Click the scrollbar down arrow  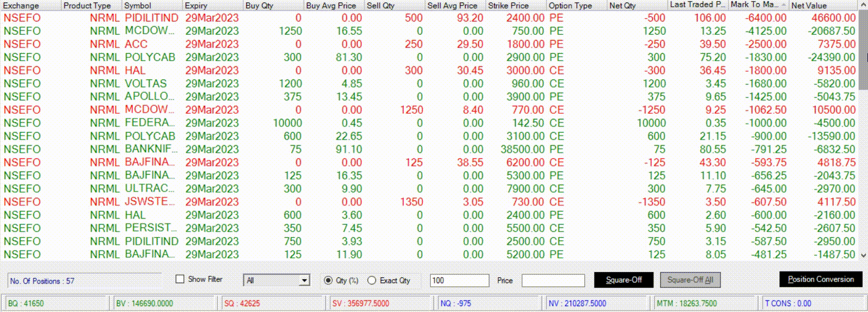coord(864,255)
